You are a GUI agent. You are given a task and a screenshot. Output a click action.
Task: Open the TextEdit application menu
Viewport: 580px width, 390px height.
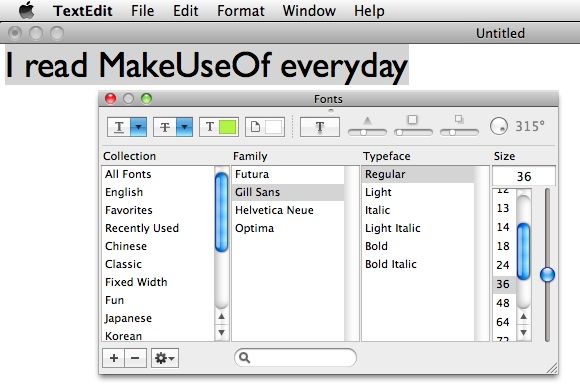click(83, 11)
